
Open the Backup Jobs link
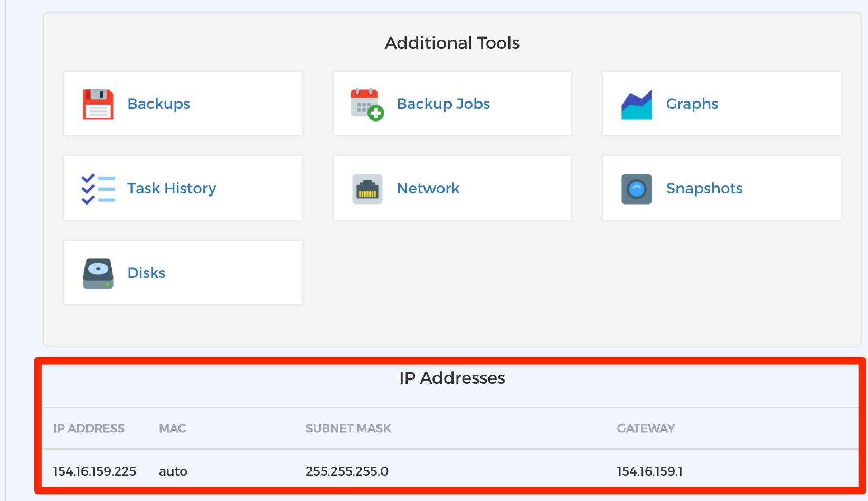click(x=443, y=104)
